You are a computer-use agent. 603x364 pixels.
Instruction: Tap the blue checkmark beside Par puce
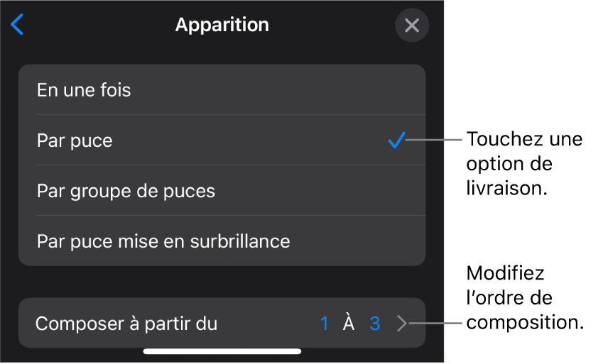396,140
